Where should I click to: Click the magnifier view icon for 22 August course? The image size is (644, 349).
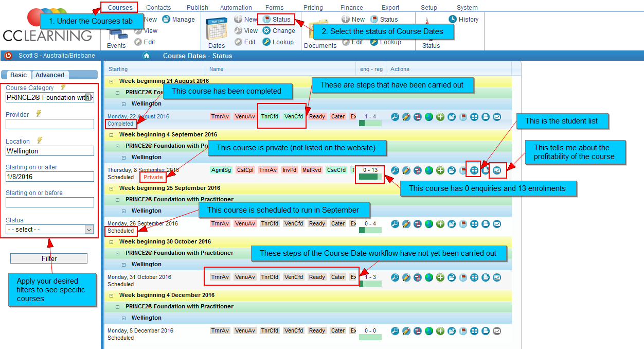coord(395,117)
